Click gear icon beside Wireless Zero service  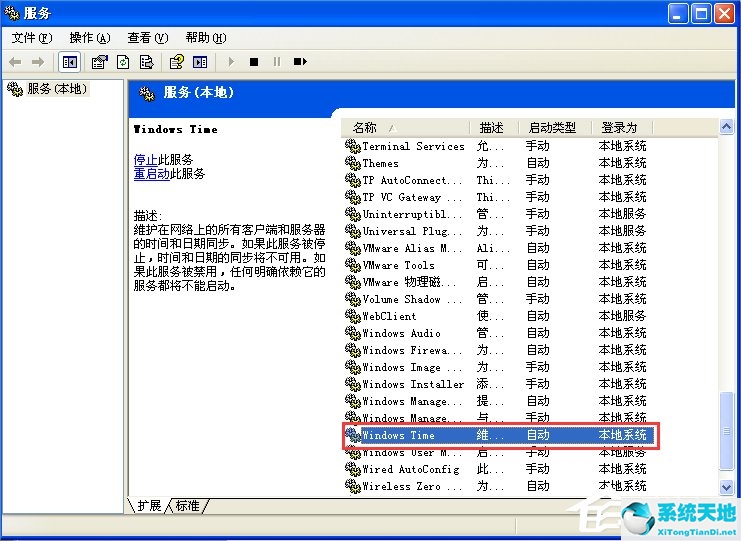pos(353,486)
